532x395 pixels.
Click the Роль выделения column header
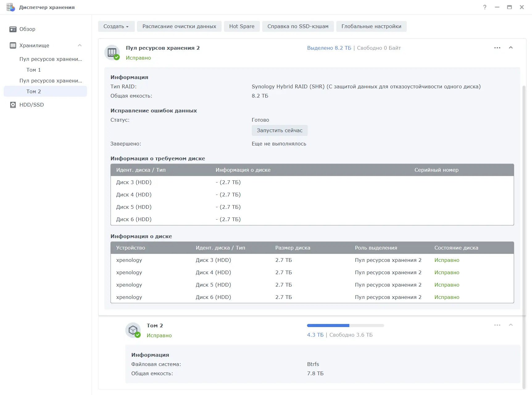tap(376, 248)
